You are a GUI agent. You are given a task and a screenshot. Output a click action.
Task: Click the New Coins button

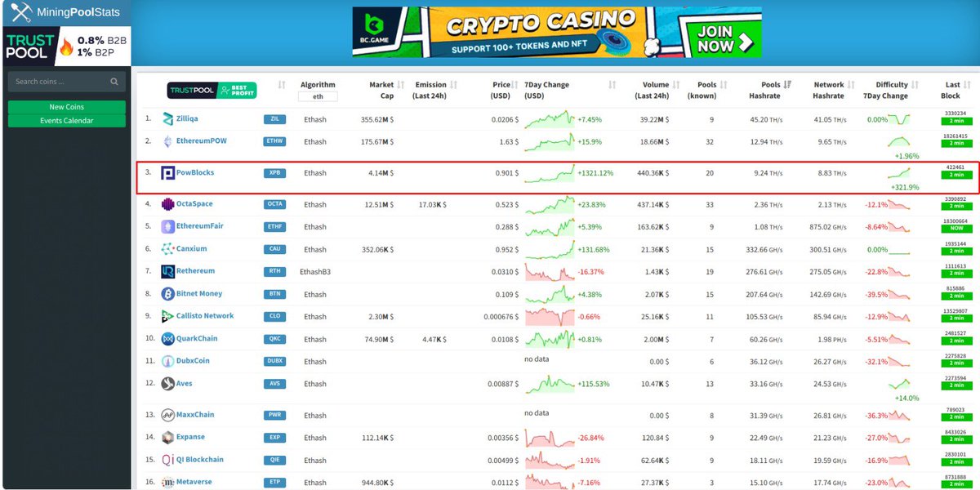tap(67, 107)
